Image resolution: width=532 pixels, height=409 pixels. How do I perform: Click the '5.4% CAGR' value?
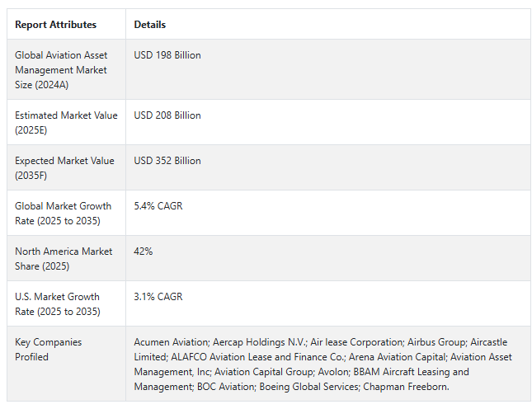coord(158,206)
